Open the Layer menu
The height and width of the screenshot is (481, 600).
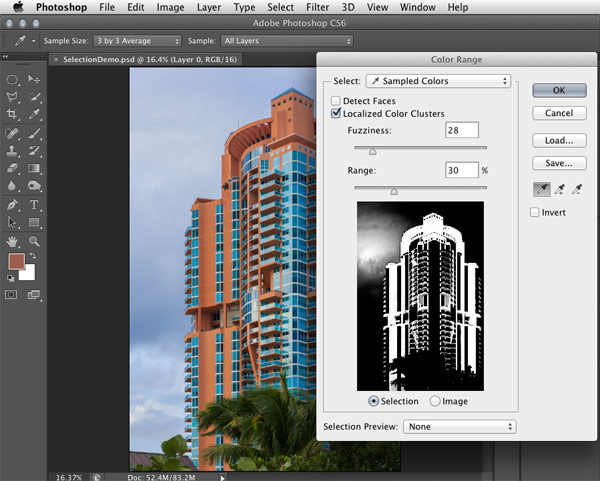tap(209, 7)
